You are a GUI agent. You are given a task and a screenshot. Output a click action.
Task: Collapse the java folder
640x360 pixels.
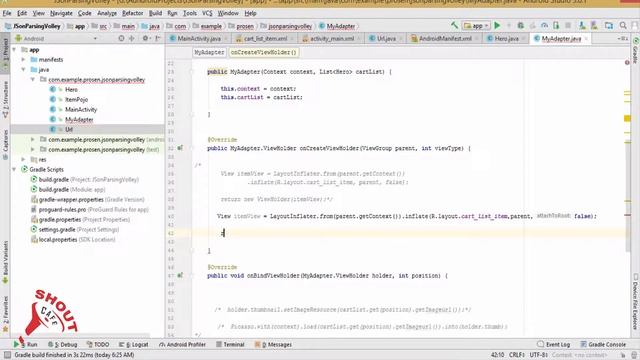coord(24,69)
